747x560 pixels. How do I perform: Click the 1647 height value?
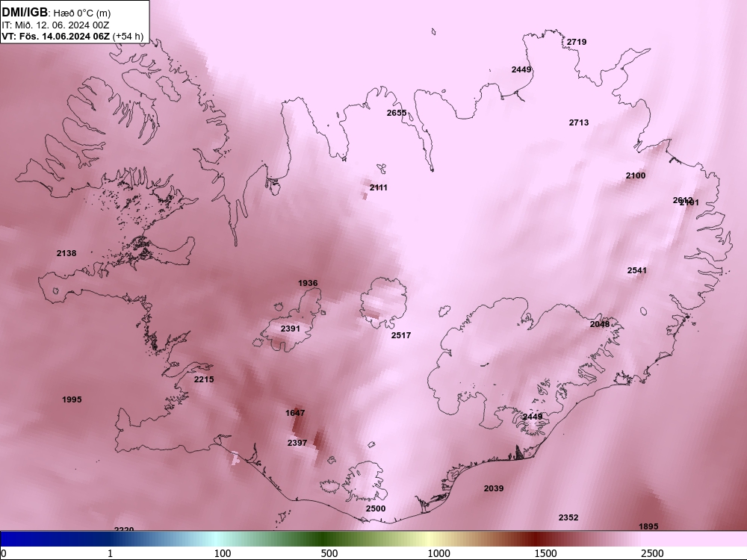(x=295, y=413)
